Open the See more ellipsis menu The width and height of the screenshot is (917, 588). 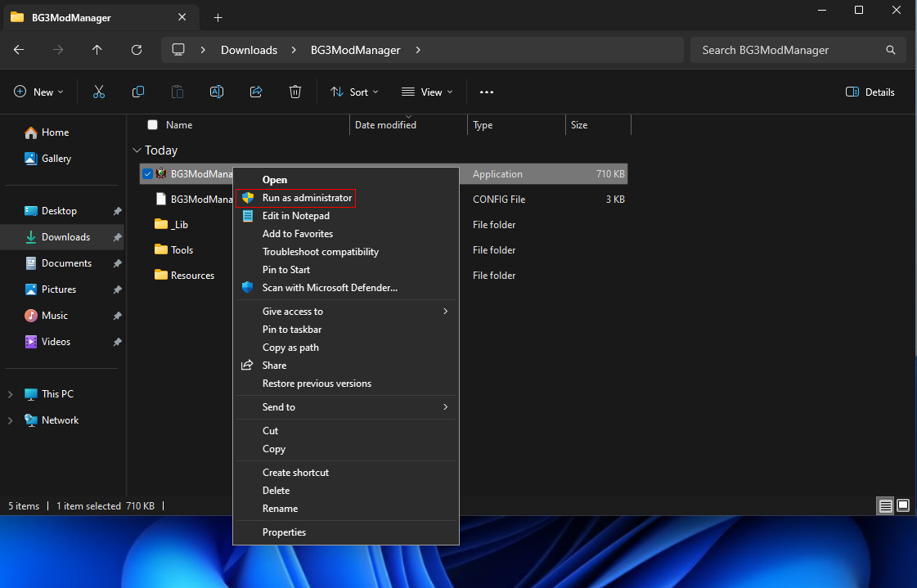click(x=487, y=92)
